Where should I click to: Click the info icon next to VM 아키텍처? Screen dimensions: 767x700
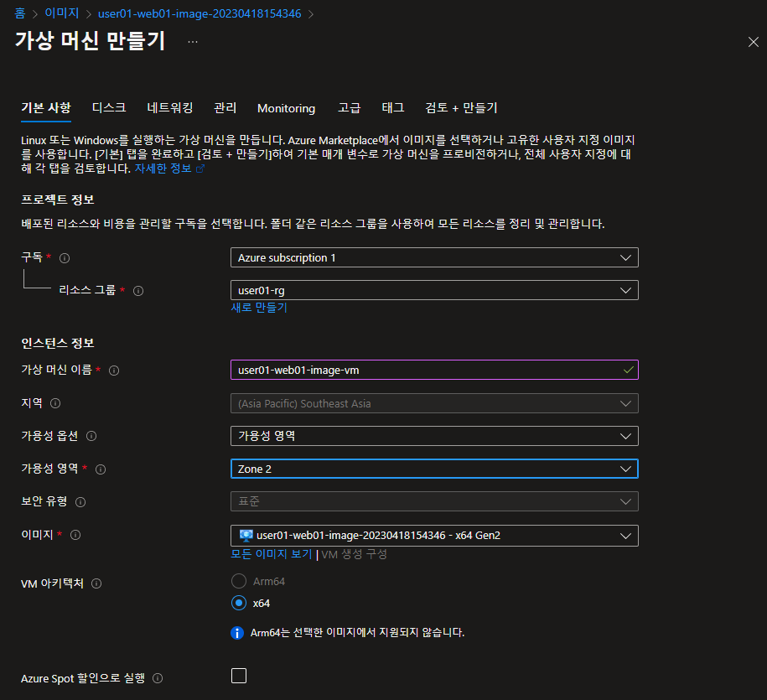[x=96, y=583]
